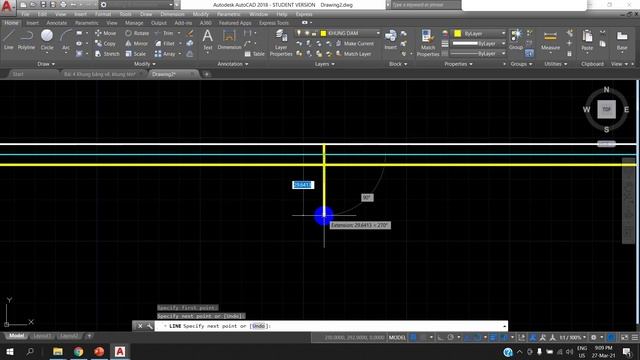Click the Undo option in command line
This screenshot has height=360, width=640.
coord(259,326)
